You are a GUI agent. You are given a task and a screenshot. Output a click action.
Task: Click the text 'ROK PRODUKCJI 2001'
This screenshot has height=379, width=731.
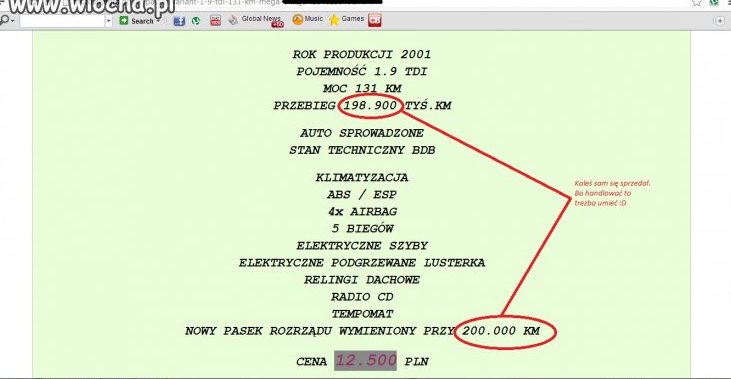point(362,55)
